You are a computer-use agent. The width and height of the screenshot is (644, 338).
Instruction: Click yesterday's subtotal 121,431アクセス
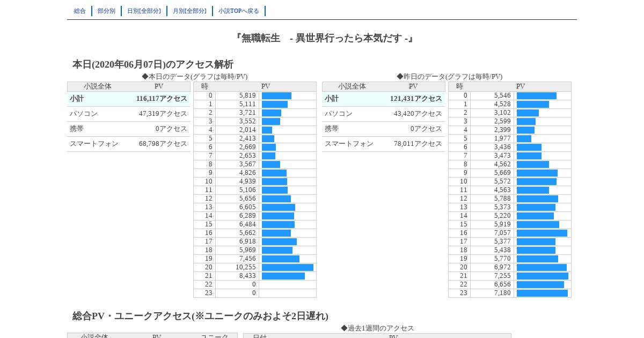[416, 99]
